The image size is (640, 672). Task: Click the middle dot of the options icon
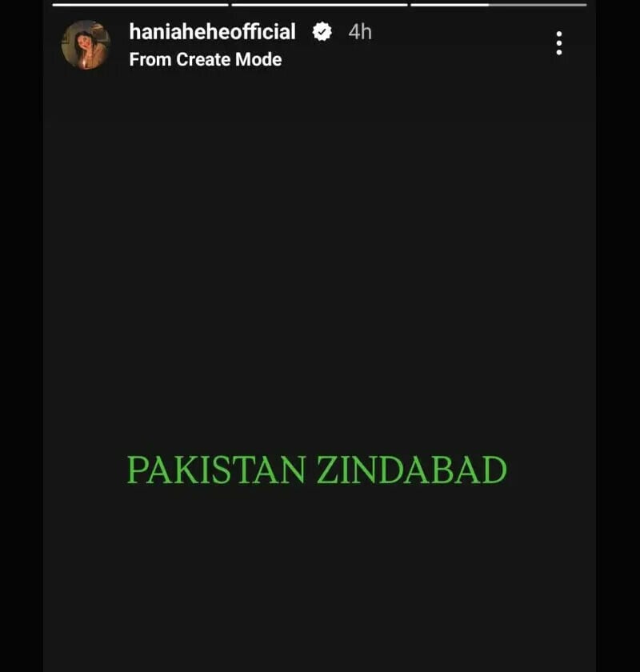tap(558, 43)
